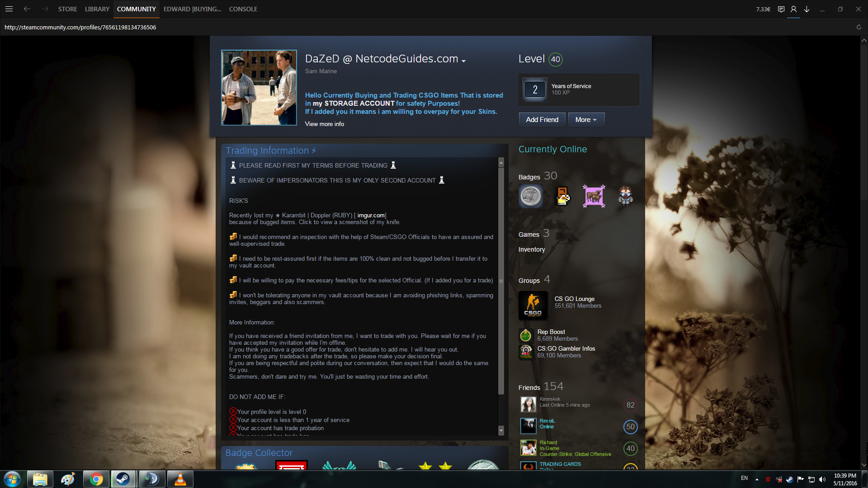868x488 pixels.
Task: Click the View more info link
Action: click(x=324, y=124)
